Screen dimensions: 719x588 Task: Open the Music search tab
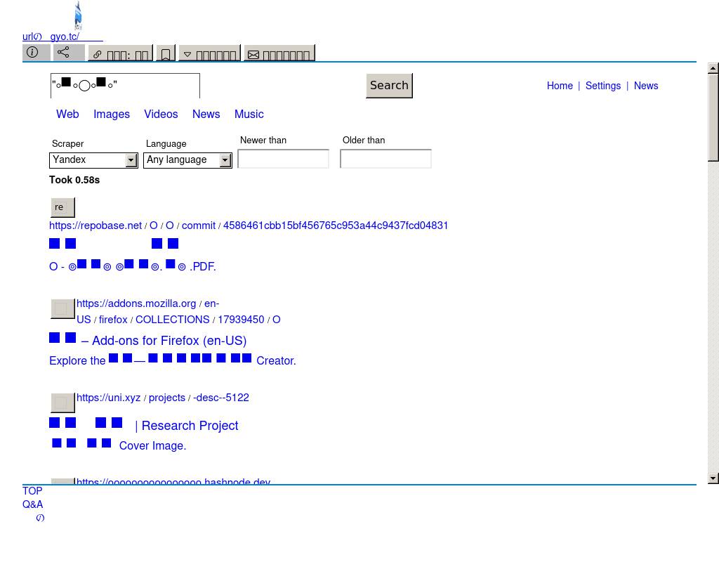click(x=249, y=114)
